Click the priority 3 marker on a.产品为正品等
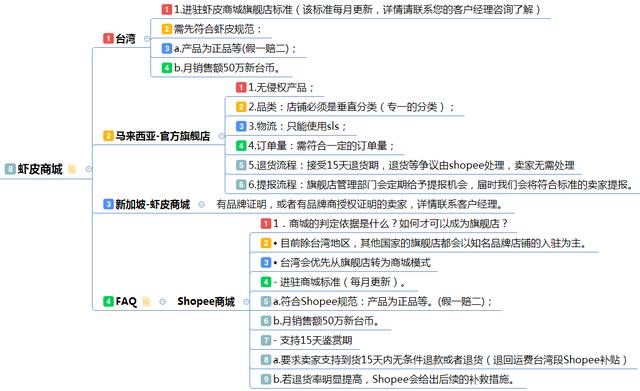 167,48
